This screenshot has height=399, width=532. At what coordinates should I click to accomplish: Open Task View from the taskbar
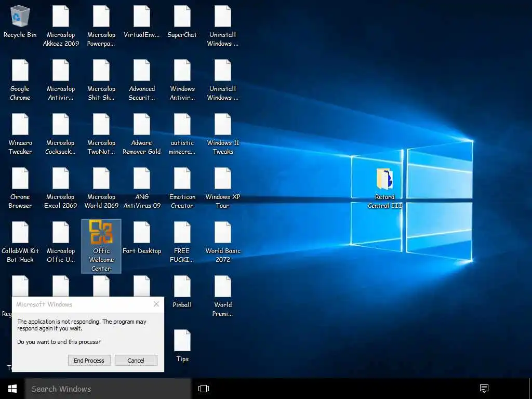(204, 389)
